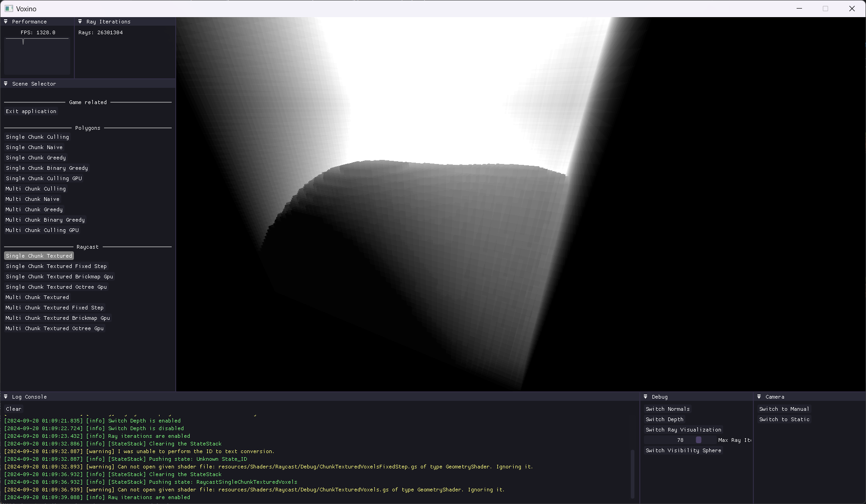The height and width of the screenshot is (504, 866).
Task: Clear the log console
Action: click(14, 409)
